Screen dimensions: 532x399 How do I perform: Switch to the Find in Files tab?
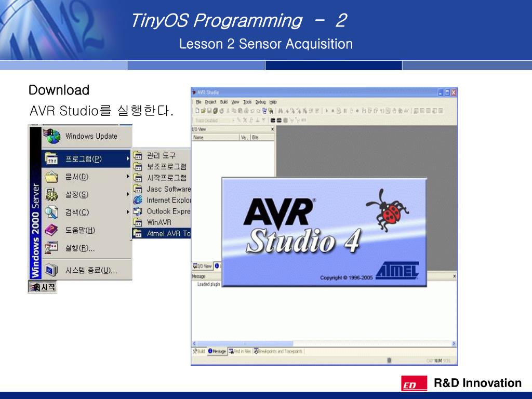pos(240,352)
